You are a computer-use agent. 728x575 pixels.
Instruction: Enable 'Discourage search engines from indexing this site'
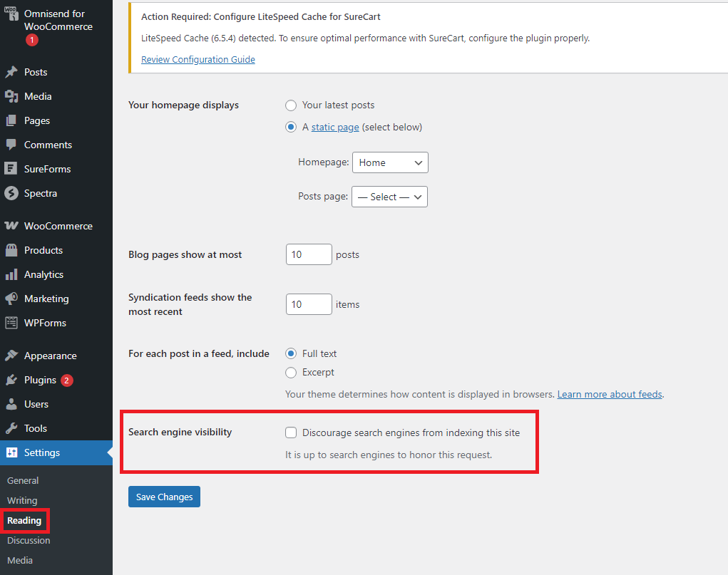[x=291, y=432]
